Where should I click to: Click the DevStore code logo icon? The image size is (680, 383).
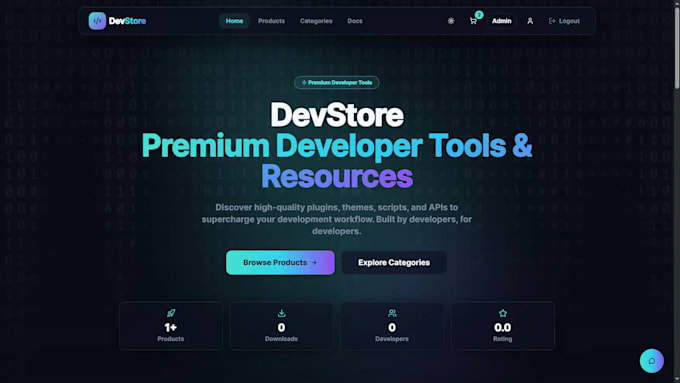(97, 21)
